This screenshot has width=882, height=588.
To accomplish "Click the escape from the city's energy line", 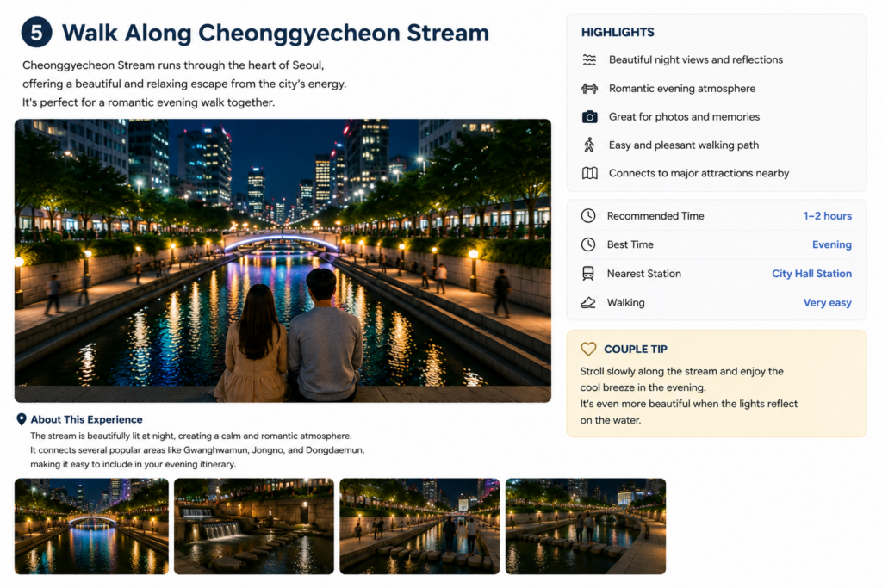I will coord(184,84).
